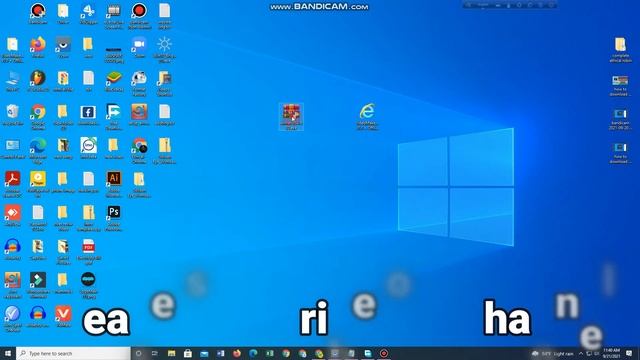Open the Windows Start menu

[x=8, y=353]
